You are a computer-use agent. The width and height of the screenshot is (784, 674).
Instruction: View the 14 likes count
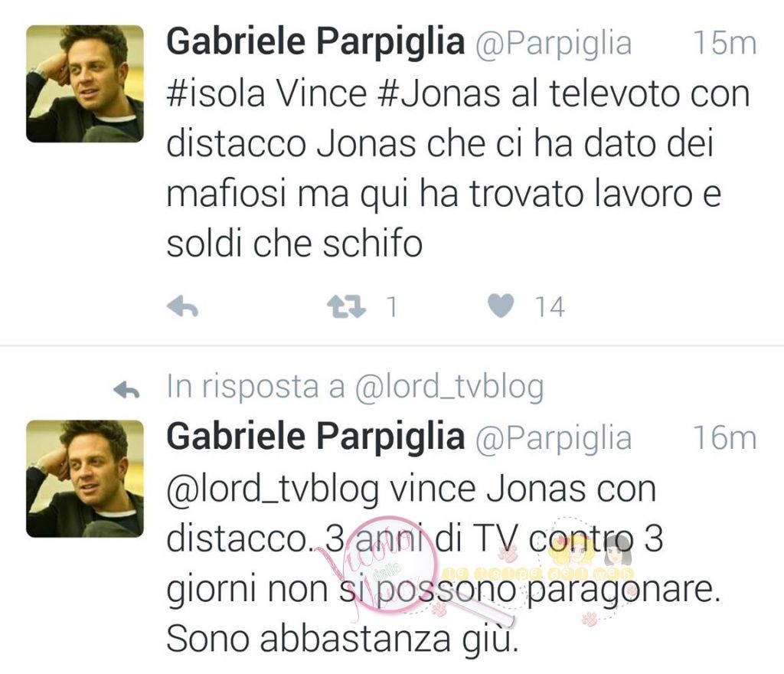coord(550,307)
